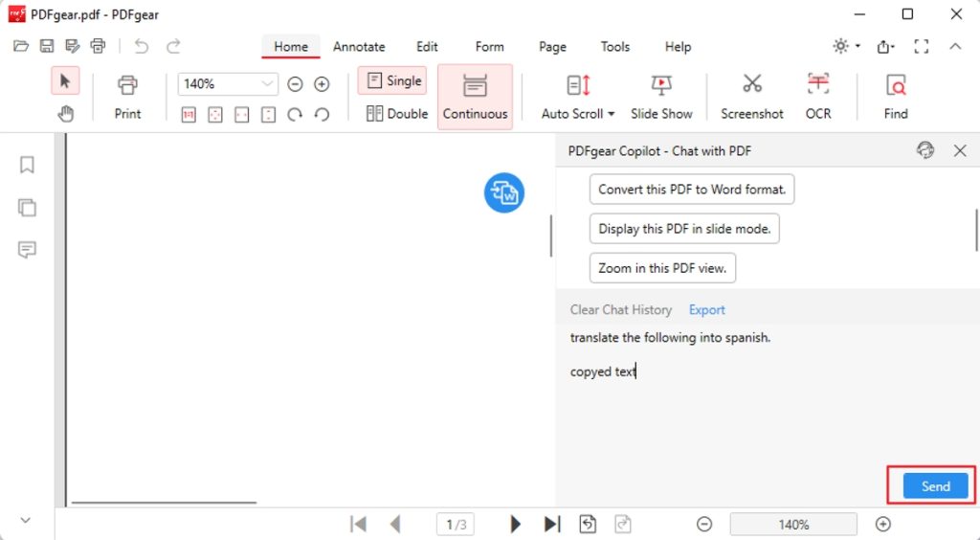Viewport: 980px width, 540px height.
Task: Choose 'Display this PDF in slide mode.'
Action: 684,229
